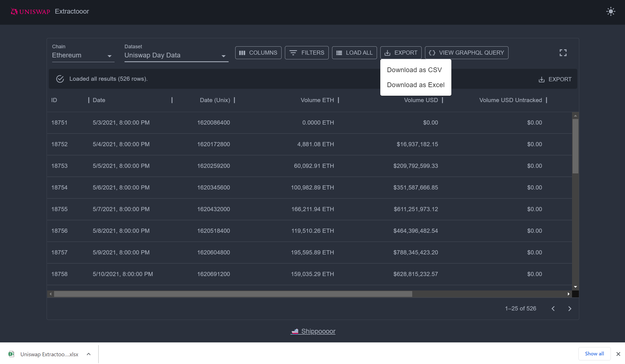Viewport: 625px width, 364px height.
Task: Click the Excel file icon in downloads bar
Action: click(x=11, y=354)
